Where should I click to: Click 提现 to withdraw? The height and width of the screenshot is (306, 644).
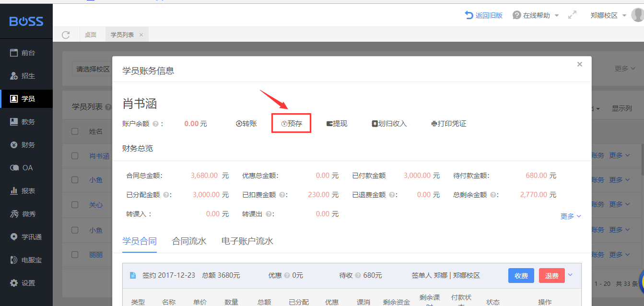[337, 124]
